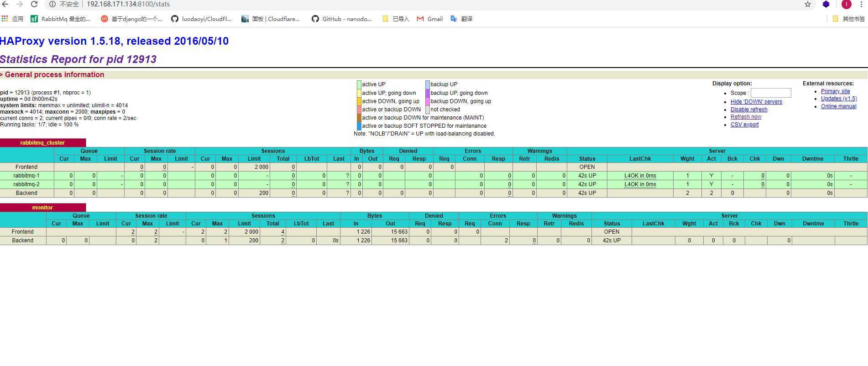Reload the page with the refresh icon

click(34, 4)
